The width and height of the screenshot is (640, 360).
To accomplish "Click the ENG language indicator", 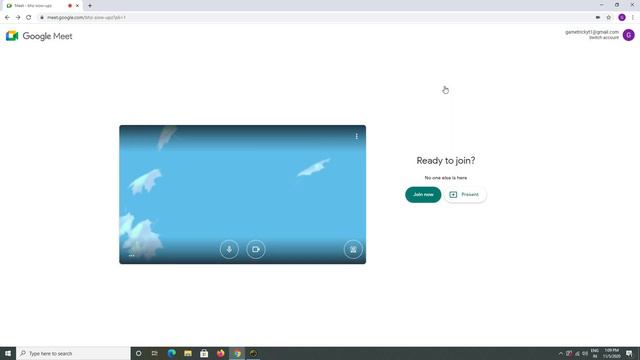I will (595, 353).
